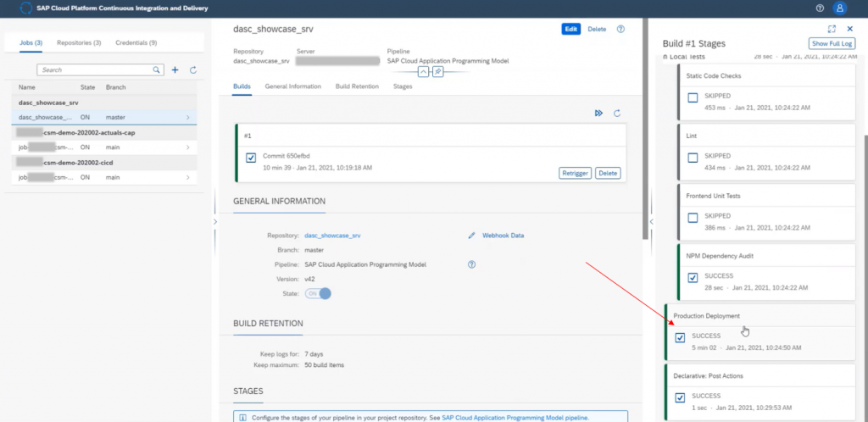Open the user profile avatar
The image size is (868, 422).
point(840,8)
